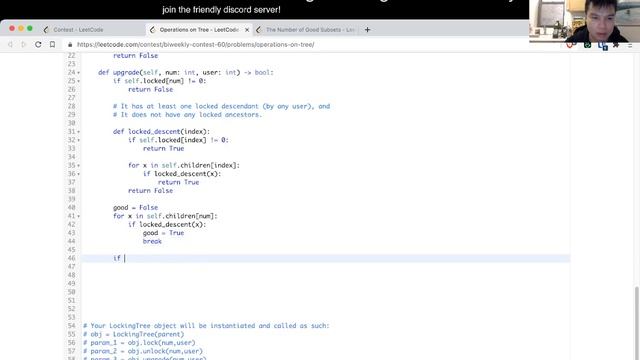Screen dimensions: 640x360
Task: Click 'good = False' on line 40
Action: [136, 208]
